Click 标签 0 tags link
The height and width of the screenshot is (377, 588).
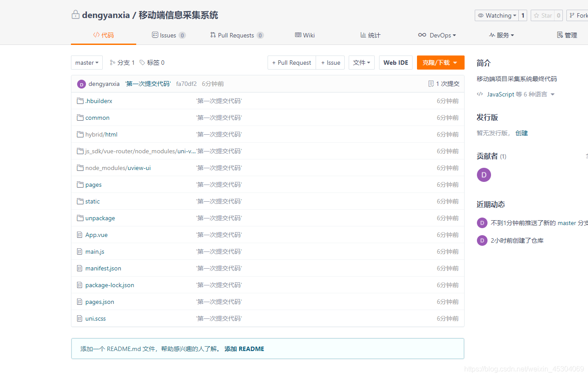pos(152,63)
